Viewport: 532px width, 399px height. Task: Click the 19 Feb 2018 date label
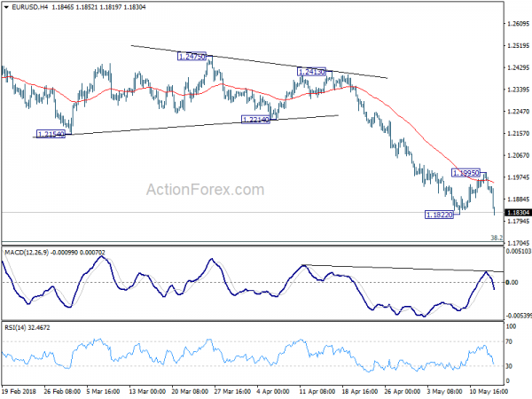pos(20,391)
